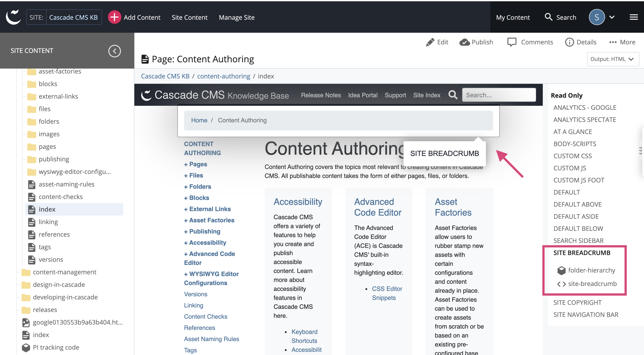Click the Cascade CMS KB breadcrumb link
The height and width of the screenshot is (355, 644).
click(165, 76)
